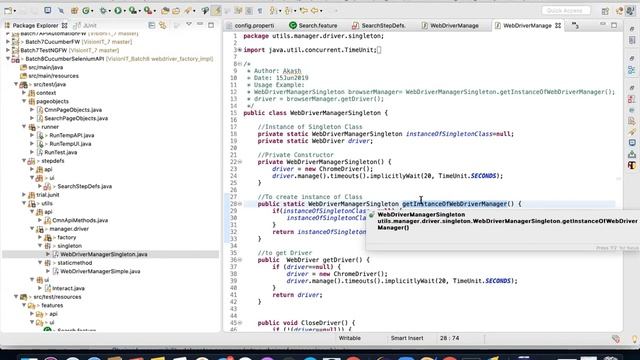Open Package Explorer View Menu triangle
This screenshot has width=640, height=360.
tap(189, 25)
